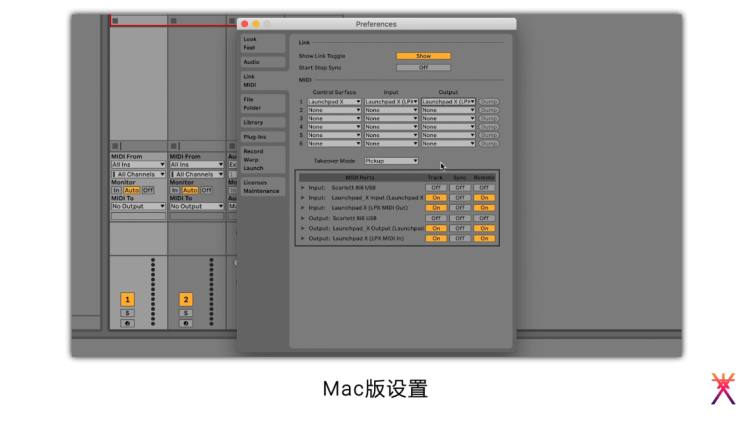Set track 1 Monitor to In
This screenshot has width=750, height=424.
tap(116, 190)
